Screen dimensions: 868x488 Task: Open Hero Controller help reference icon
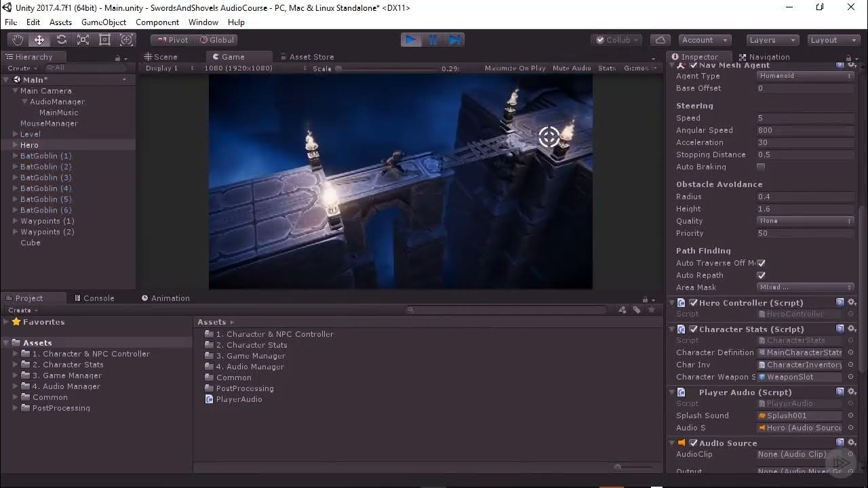tap(840, 303)
